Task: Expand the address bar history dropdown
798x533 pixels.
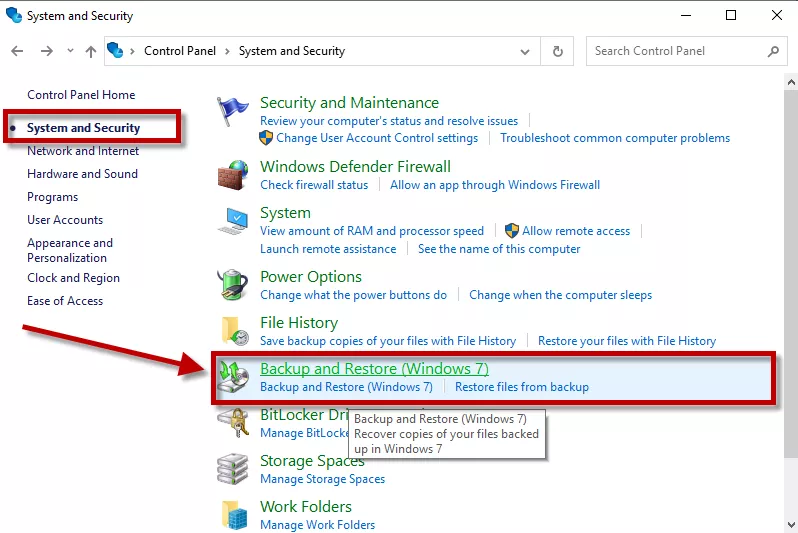Action: (525, 51)
